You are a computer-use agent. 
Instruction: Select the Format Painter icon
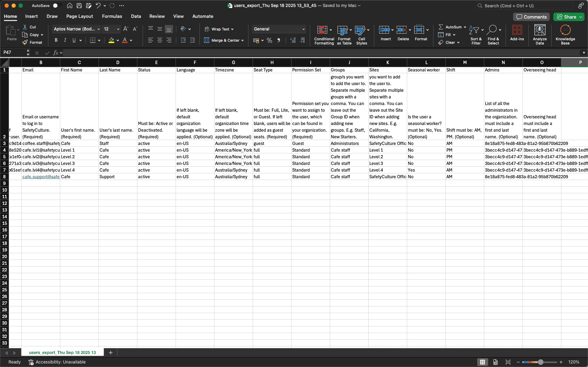(24, 42)
